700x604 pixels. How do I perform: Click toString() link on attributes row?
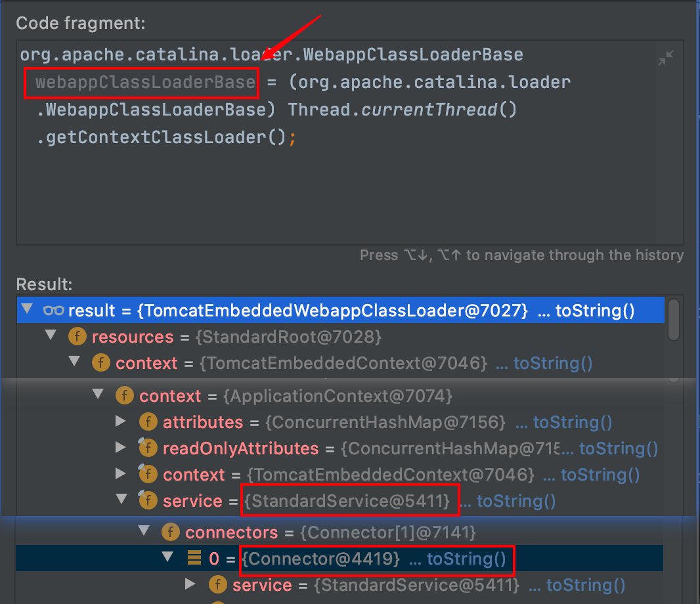tap(573, 422)
